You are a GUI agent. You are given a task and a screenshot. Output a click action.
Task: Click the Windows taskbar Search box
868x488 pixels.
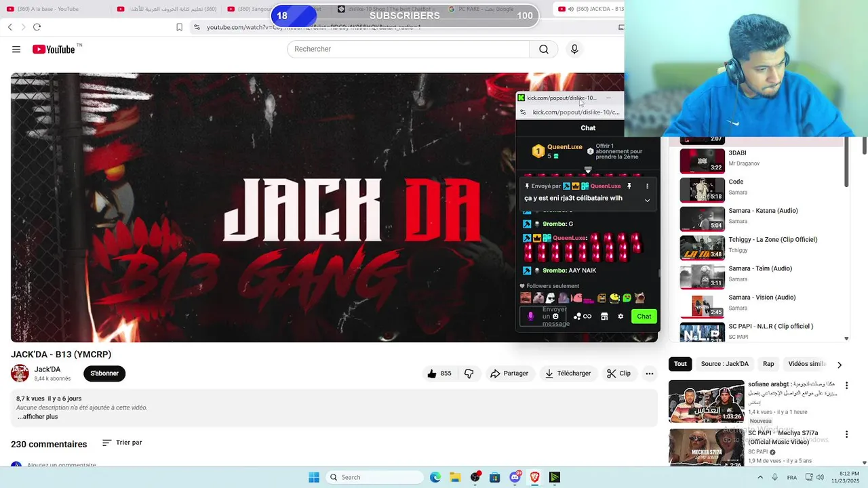(x=374, y=477)
